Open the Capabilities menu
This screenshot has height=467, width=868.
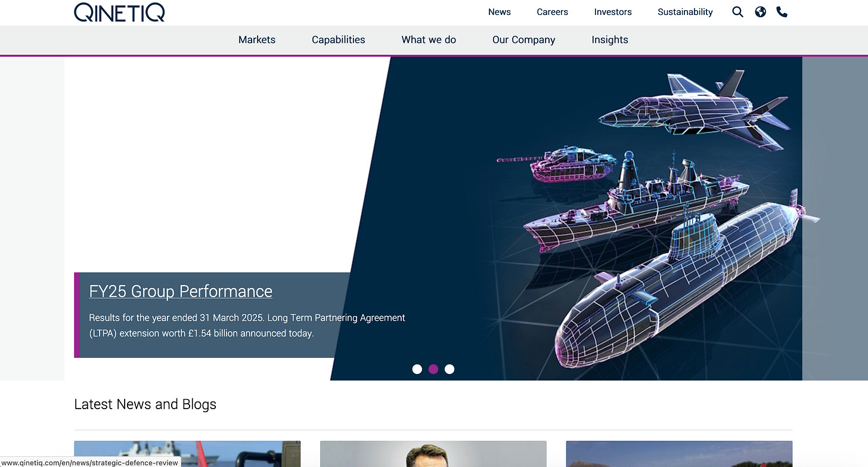(339, 40)
